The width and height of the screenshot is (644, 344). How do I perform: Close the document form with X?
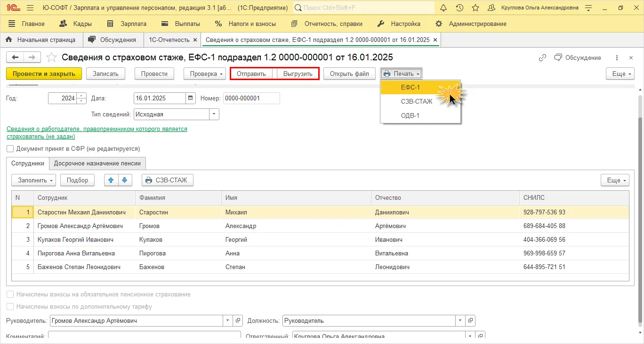[x=631, y=57]
